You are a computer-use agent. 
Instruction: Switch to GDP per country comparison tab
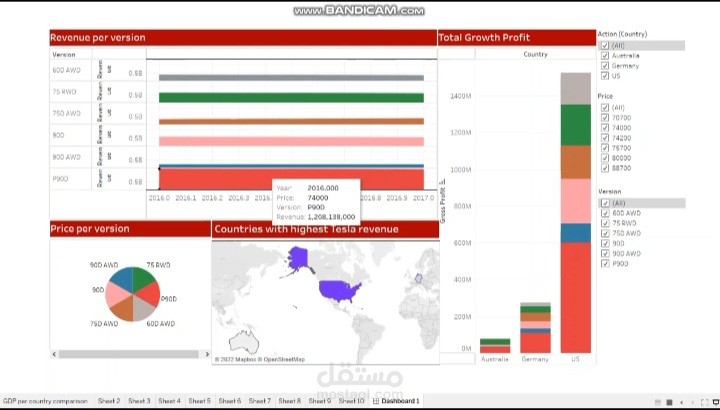tap(45, 401)
